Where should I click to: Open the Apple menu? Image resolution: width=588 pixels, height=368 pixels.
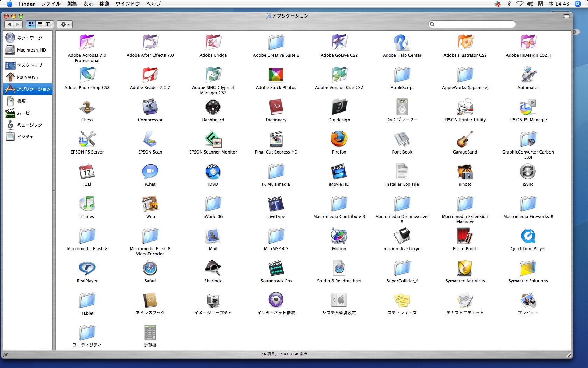tap(9, 4)
